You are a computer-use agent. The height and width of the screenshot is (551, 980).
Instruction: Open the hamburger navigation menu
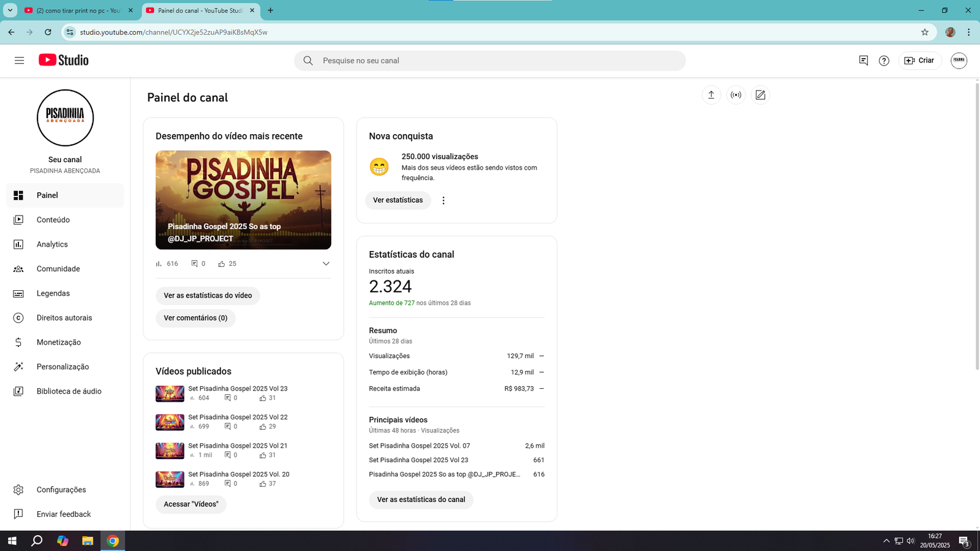pos(19,61)
